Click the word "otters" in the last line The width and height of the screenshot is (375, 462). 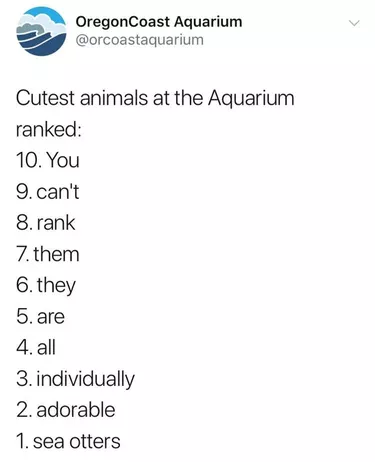click(95, 441)
